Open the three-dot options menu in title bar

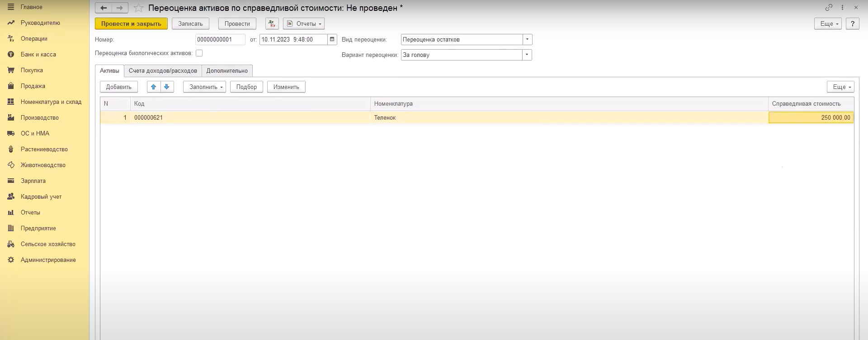(842, 8)
